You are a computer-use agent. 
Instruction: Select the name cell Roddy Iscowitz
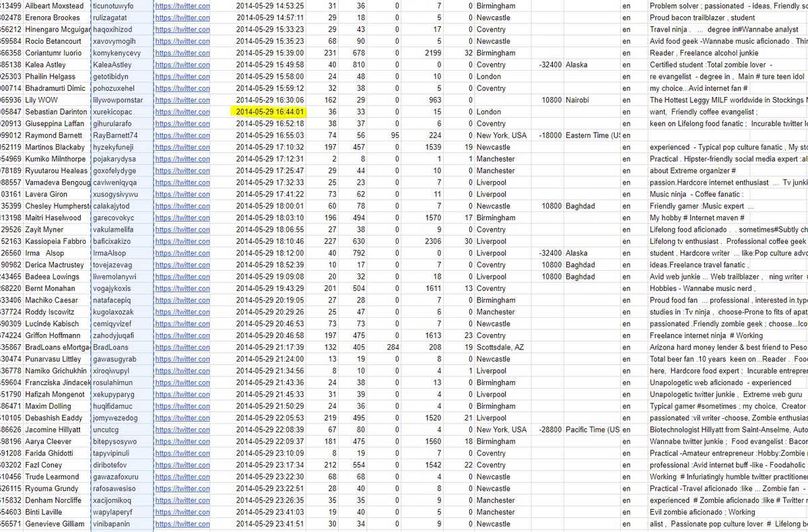[x=50, y=312]
